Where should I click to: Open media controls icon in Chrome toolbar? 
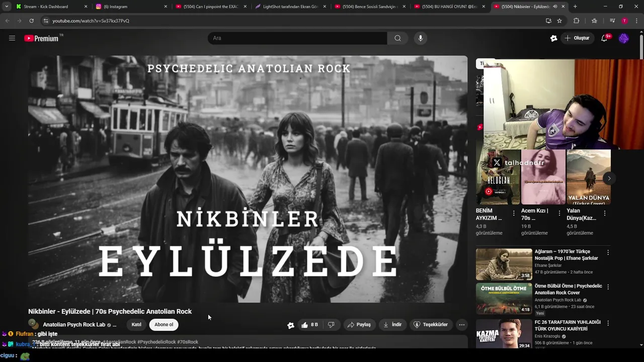[612, 21]
